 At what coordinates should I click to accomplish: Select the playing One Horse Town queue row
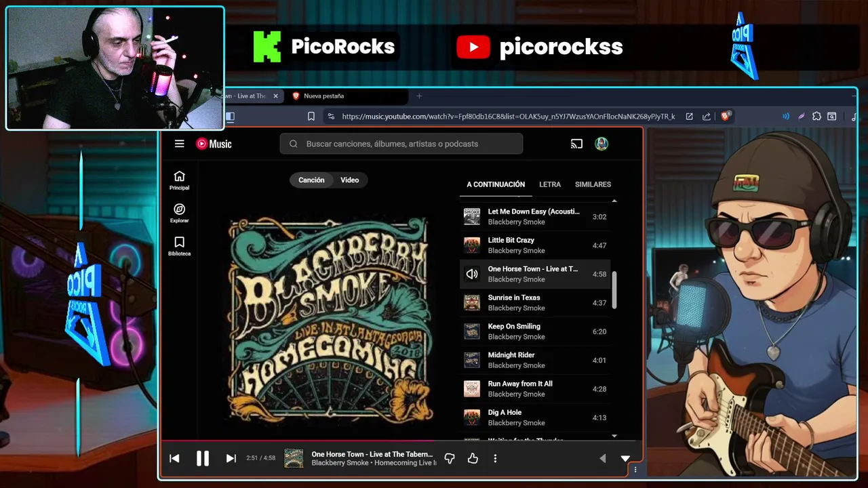tap(535, 274)
